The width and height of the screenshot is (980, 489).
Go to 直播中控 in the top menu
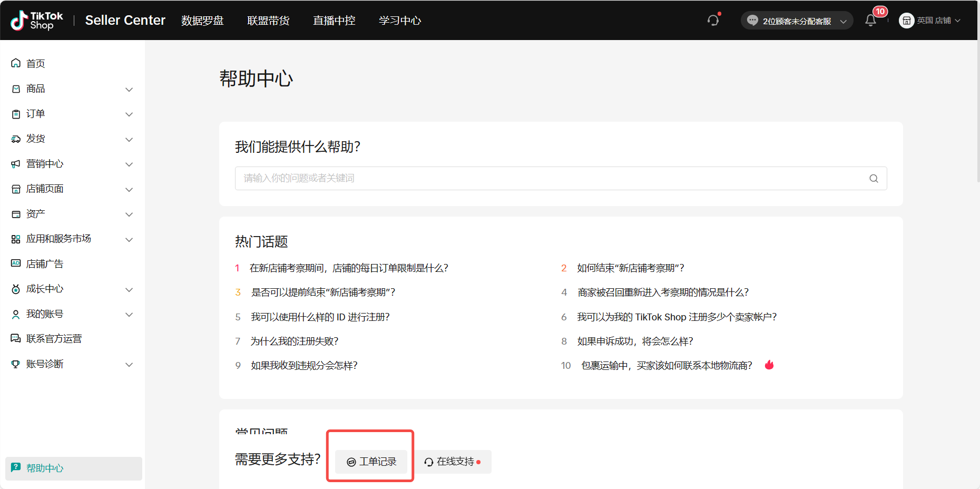coord(334,21)
